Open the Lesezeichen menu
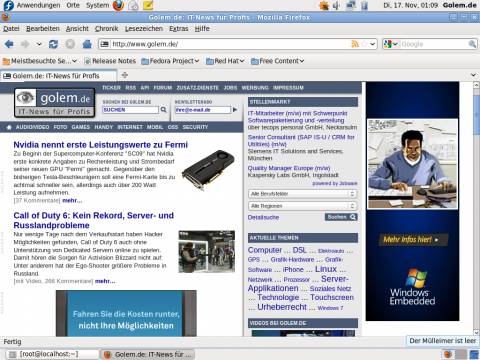This screenshot has height=360, width=480. pos(144,29)
